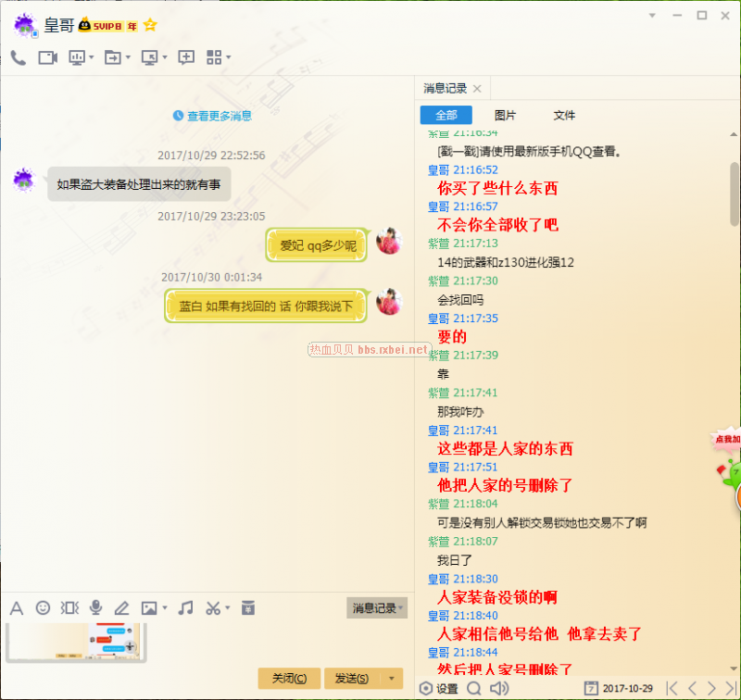Click the search icon in message history
This screenshot has height=700, width=741.
pyautogui.click(x=474, y=688)
